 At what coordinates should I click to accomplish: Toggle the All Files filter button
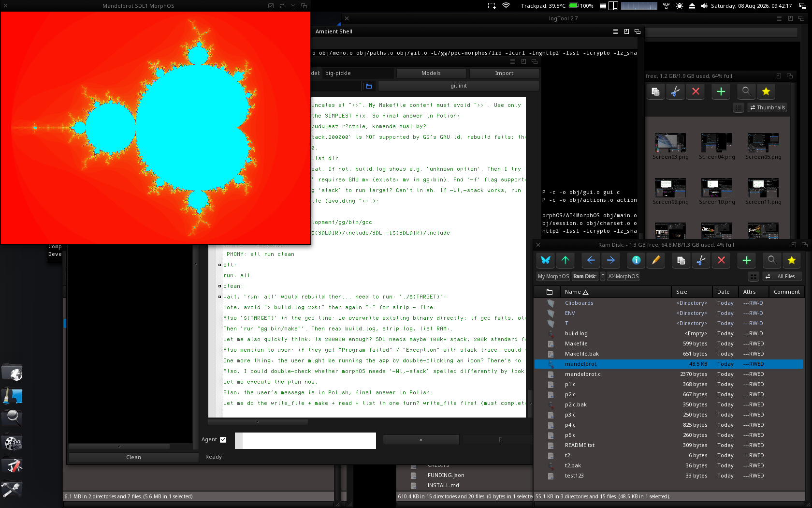pos(782,277)
